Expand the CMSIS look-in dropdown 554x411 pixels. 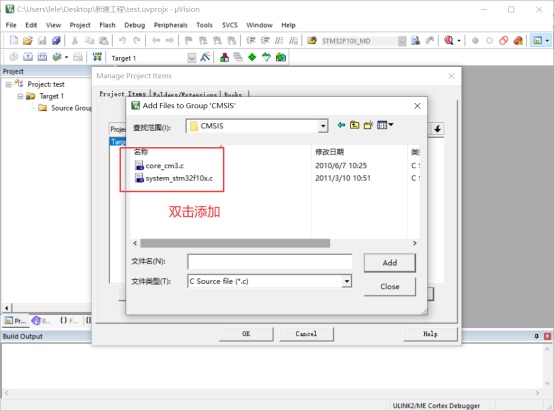(x=323, y=126)
